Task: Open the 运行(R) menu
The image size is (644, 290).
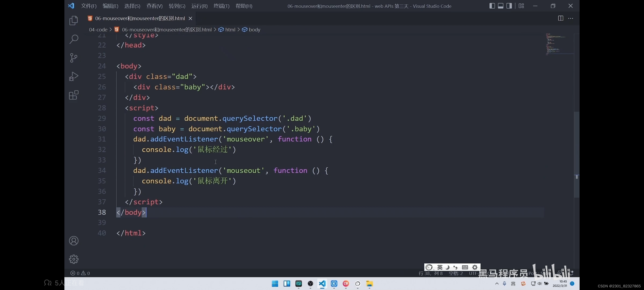Action: (x=199, y=6)
